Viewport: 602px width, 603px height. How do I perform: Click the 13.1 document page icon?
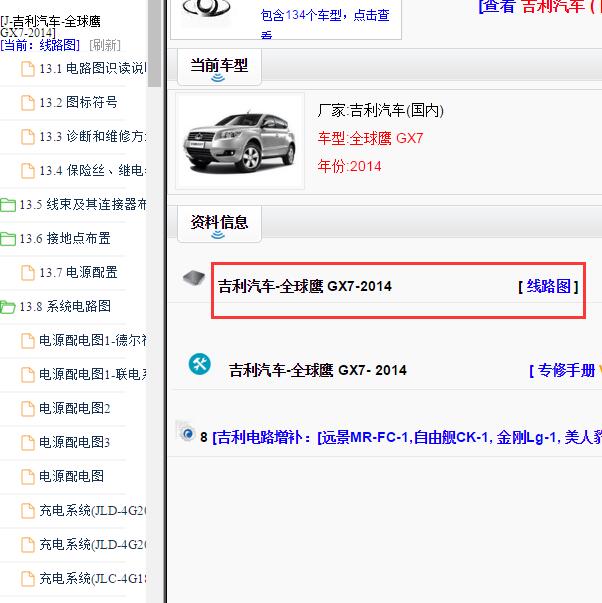pos(27,69)
